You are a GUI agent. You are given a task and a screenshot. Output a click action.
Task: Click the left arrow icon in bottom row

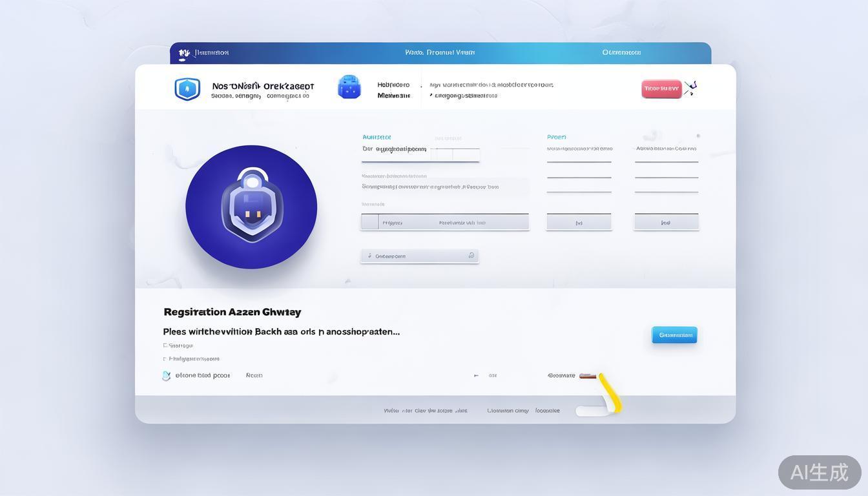(x=476, y=375)
